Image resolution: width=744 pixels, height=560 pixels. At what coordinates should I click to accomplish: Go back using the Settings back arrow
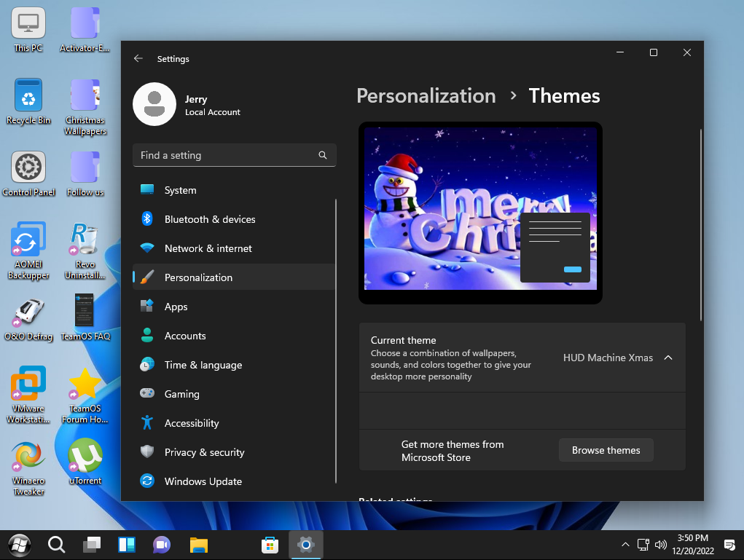[x=138, y=59]
